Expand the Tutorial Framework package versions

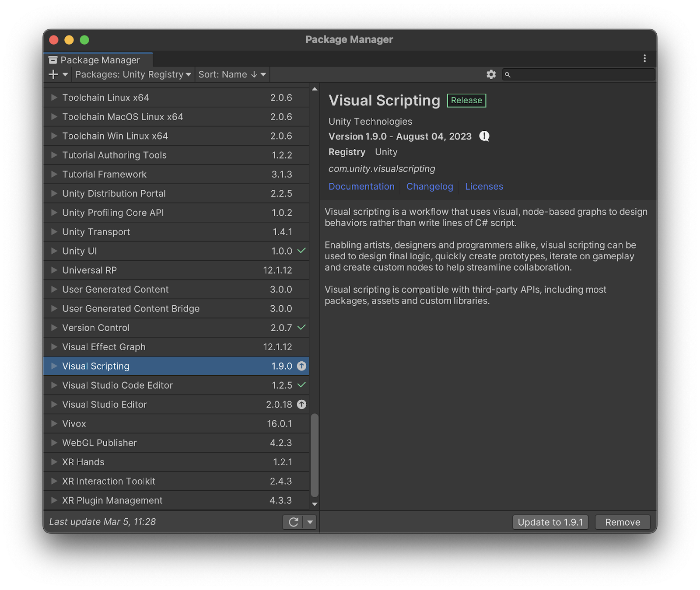point(54,174)
